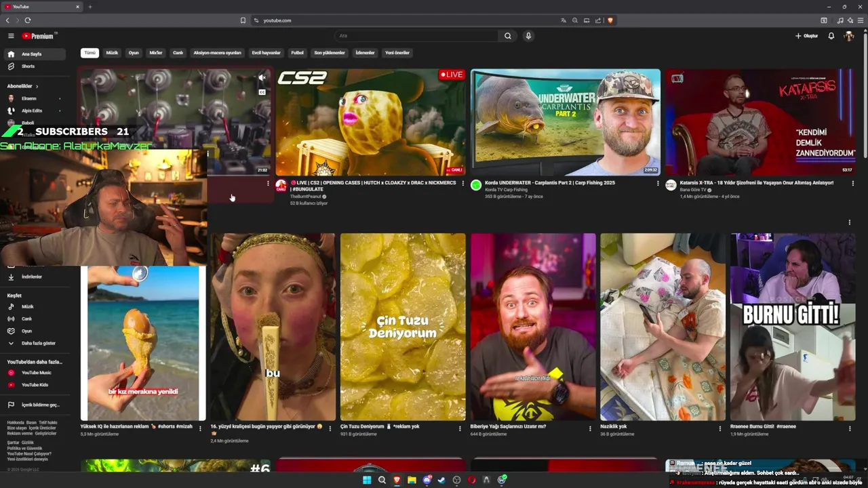The width and height of the screenshot is (868, 488).
Task: Open options for Rraenee Burnu Gitti short
Action: (850, 428)
